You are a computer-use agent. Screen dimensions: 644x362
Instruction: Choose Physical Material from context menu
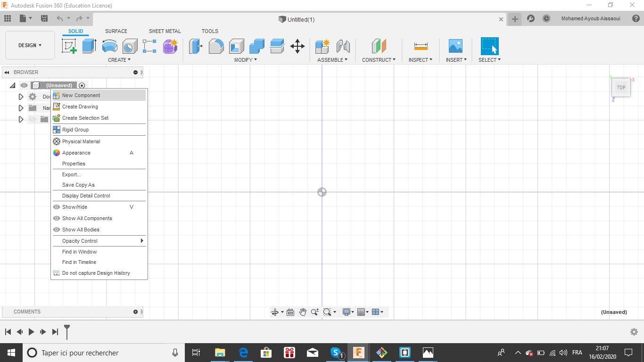click(99, 141)
